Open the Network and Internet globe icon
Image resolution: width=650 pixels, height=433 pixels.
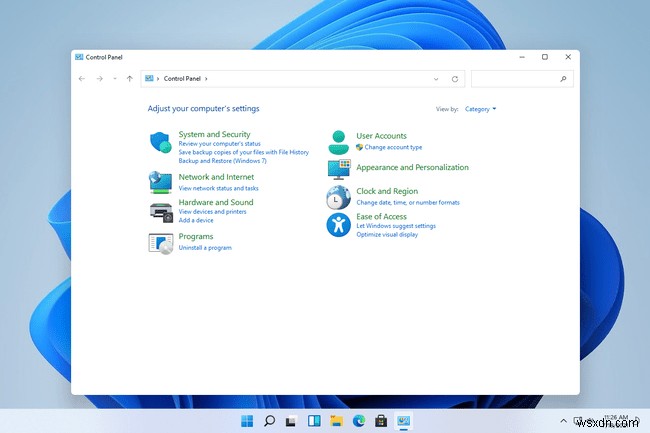click(160, 182)
